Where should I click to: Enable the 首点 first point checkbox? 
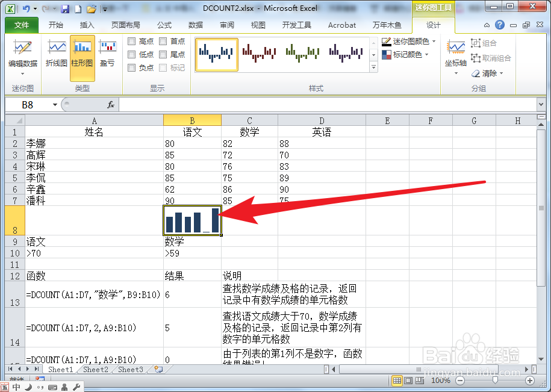163,42
